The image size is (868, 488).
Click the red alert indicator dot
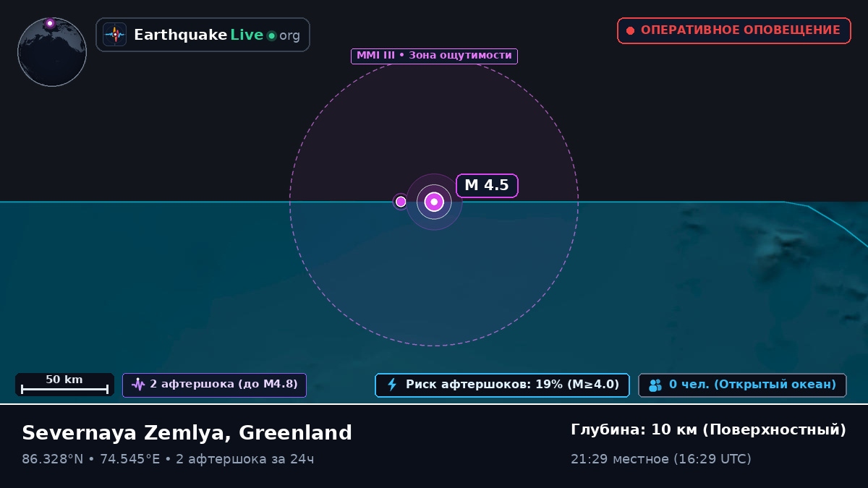click(x=630, y=30)
